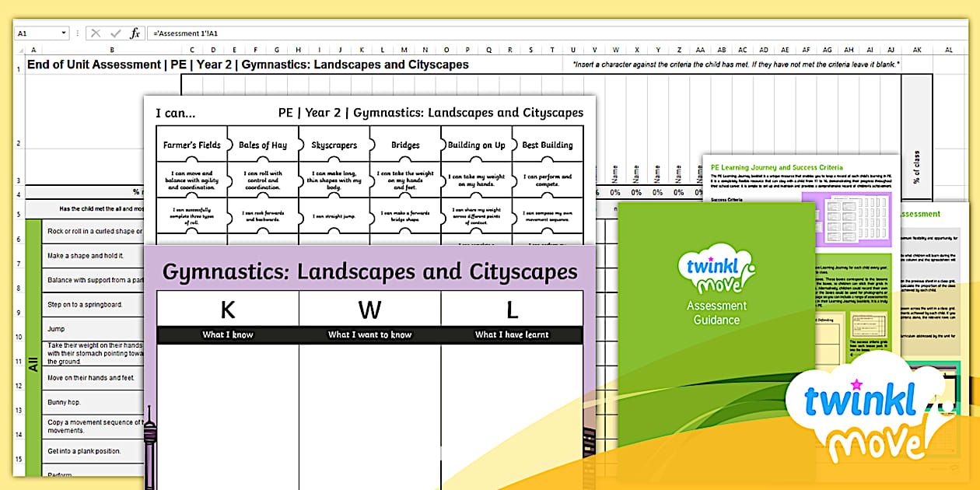Select column AK header
This screenshot has height=490, width=980.
click(917, 50)
